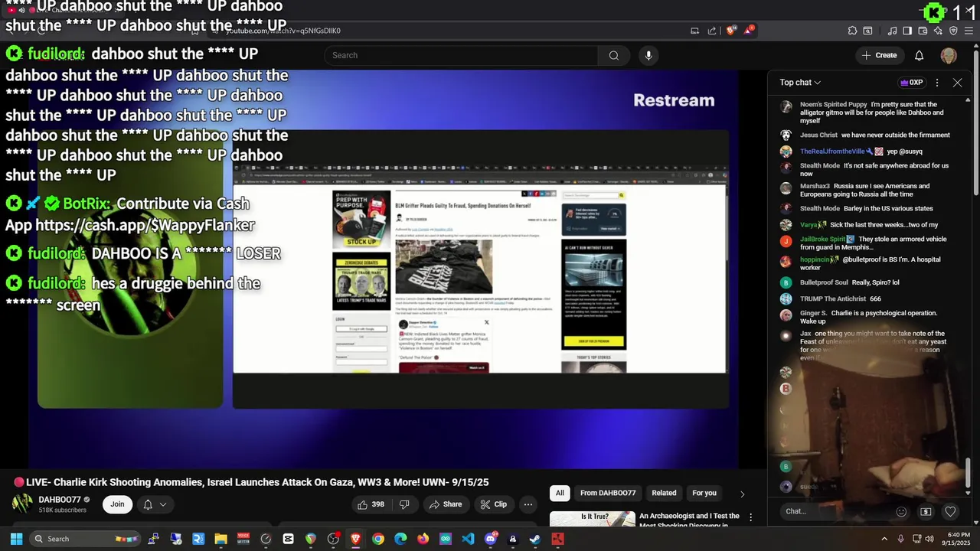980x551 pixels.
Task: Open YouTube notifications bell
Action: coord(920,55)
